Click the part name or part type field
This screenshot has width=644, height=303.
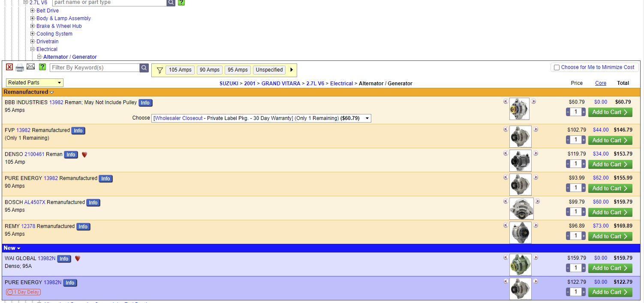(109, 3)
